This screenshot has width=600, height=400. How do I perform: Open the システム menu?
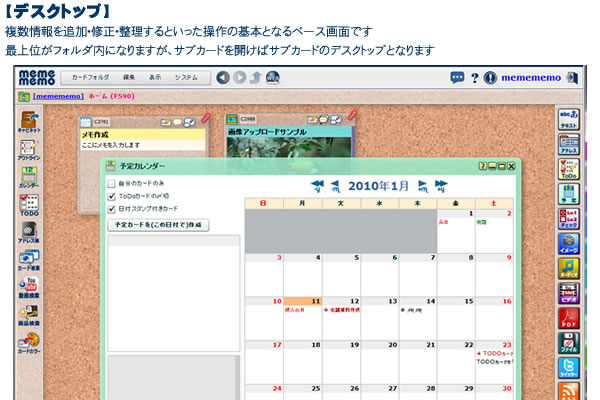click(x=186, y=77)
